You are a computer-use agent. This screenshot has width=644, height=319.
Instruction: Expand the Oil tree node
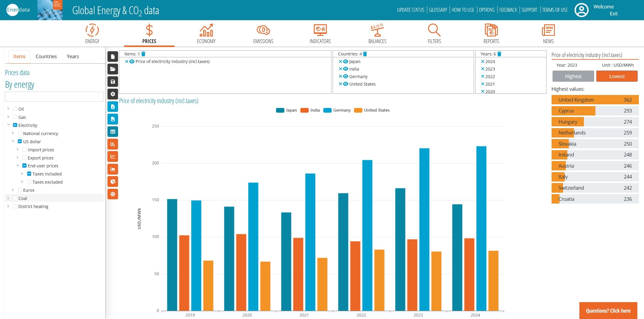8,109
